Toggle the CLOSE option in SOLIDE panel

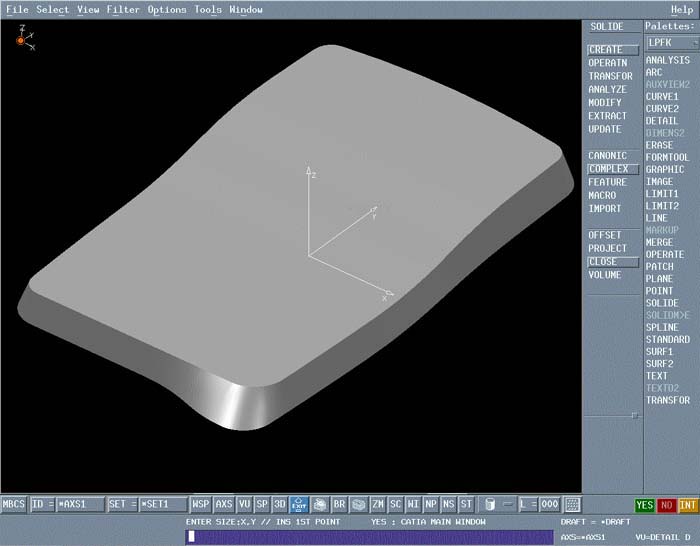click(603, 262)
